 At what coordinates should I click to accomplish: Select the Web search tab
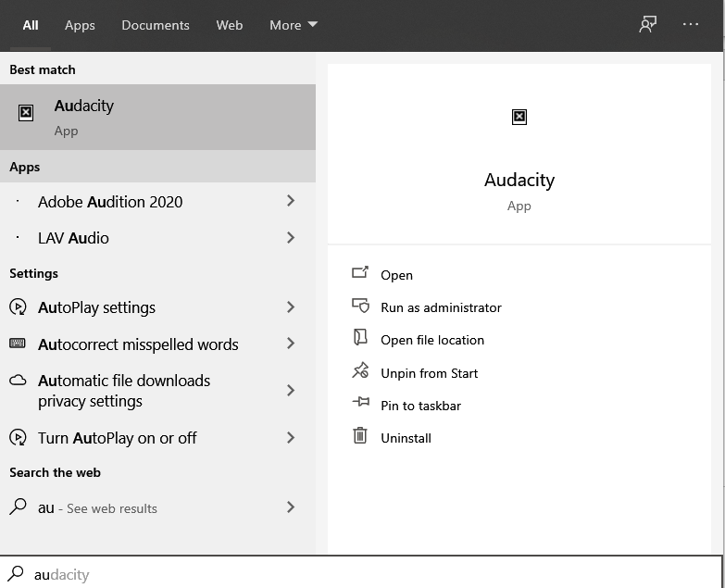coord(230,25)
